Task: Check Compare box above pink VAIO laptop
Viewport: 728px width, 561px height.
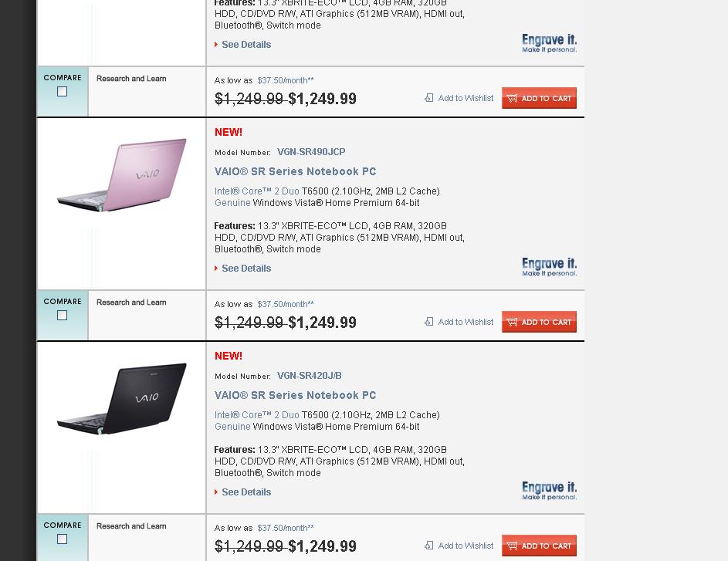Action: tap(63, 91)
